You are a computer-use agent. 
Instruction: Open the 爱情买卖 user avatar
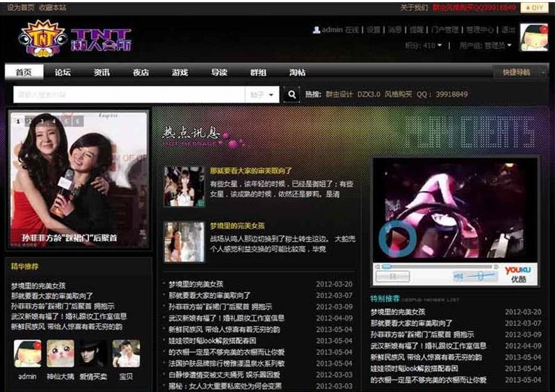pyautogui.click(x=92, y=354)
